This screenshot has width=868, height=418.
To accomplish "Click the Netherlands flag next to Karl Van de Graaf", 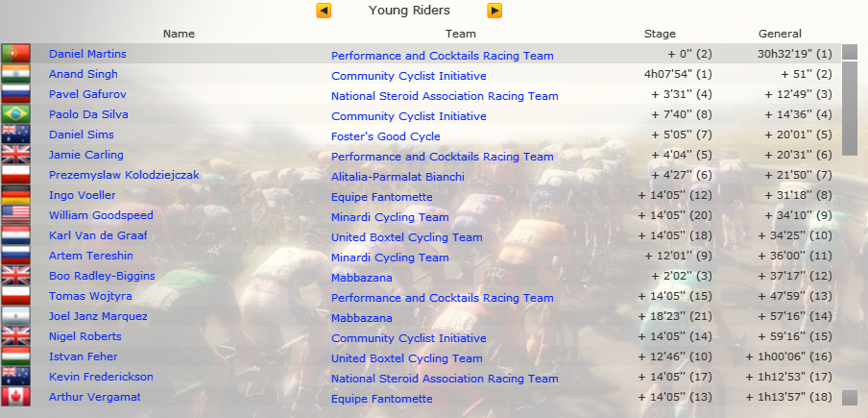I will (16, 235).
